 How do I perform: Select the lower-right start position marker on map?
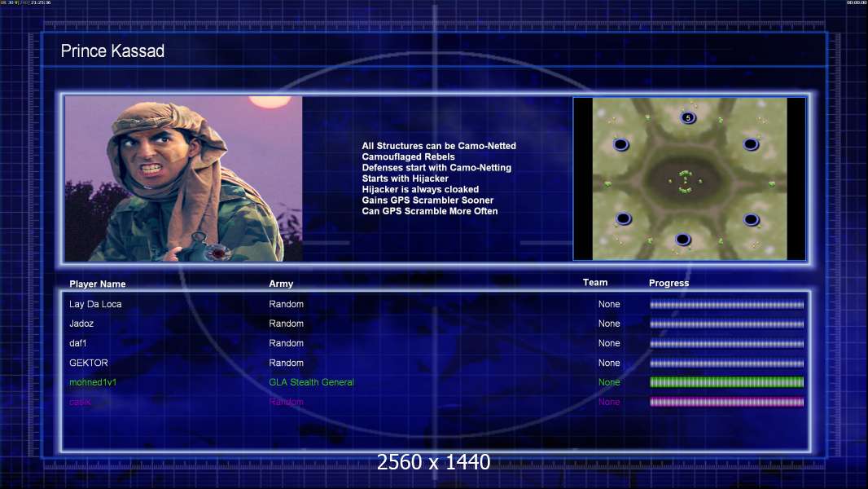coord(752,219)
